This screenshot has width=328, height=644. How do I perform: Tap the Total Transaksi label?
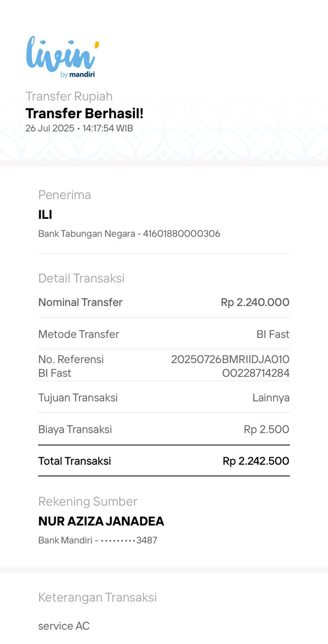74,461
